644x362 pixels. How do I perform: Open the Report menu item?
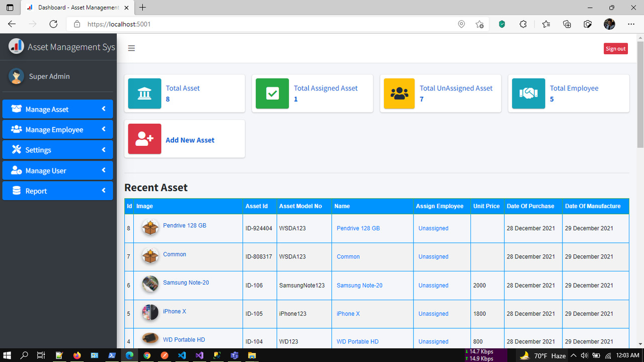[57, 191]
